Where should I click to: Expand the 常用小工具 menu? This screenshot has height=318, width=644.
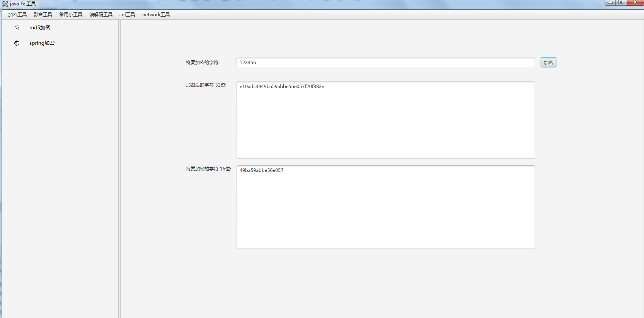click(71, 15)
